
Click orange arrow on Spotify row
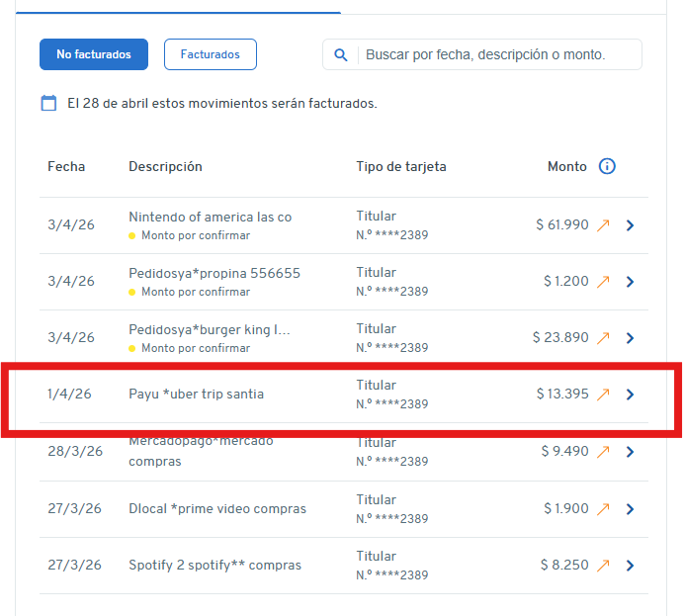click(603, 565)
